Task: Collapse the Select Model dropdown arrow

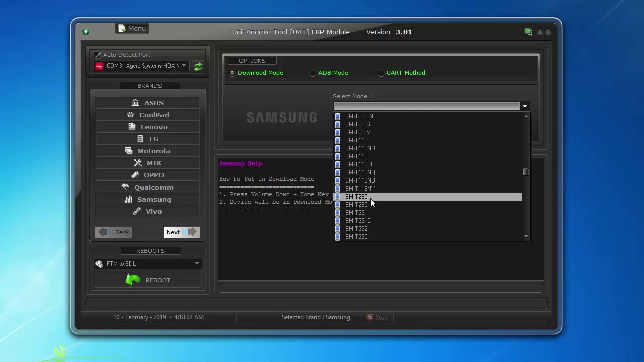Action: click(x=525, y=106)
